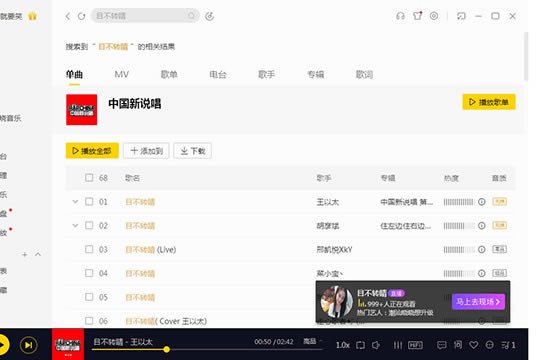Switch to the 专辑 tab
The image size is (540, 360).
[316, 74]
